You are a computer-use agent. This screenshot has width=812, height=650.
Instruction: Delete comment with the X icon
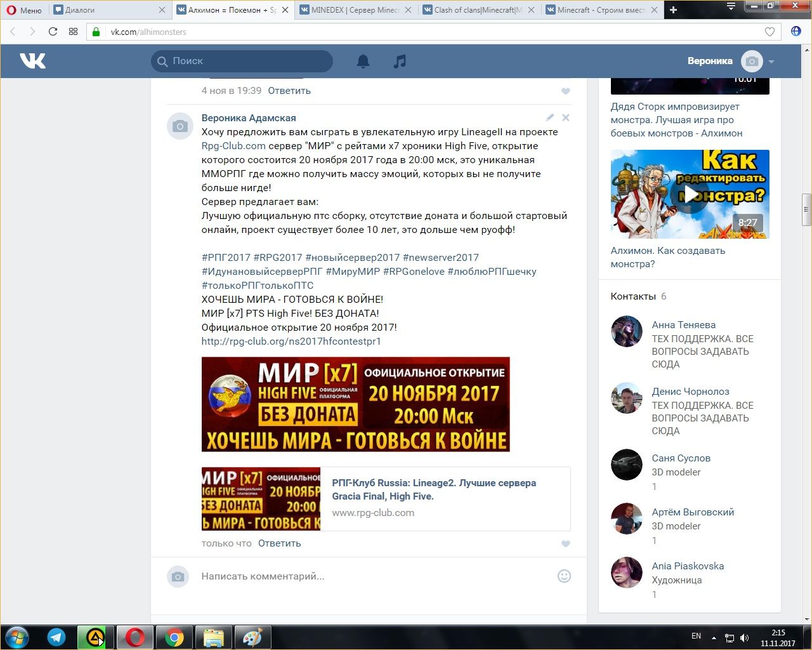pyautogui.click(x=566, y=117)
